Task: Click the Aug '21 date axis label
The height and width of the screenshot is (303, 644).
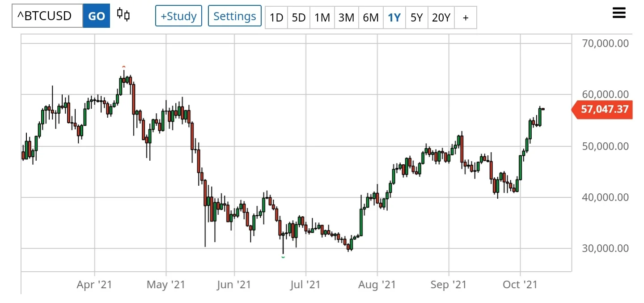Action: pos(377,285)
